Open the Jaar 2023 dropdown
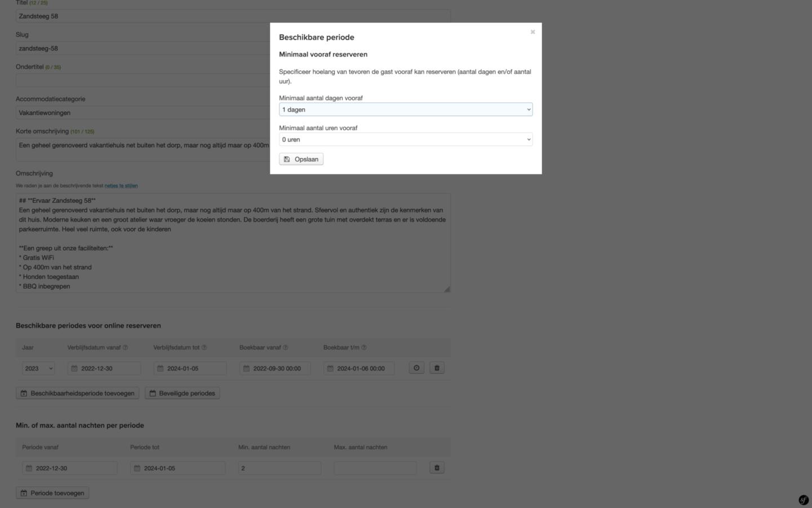This screenshot has height=508, width=812. [38, 368]
